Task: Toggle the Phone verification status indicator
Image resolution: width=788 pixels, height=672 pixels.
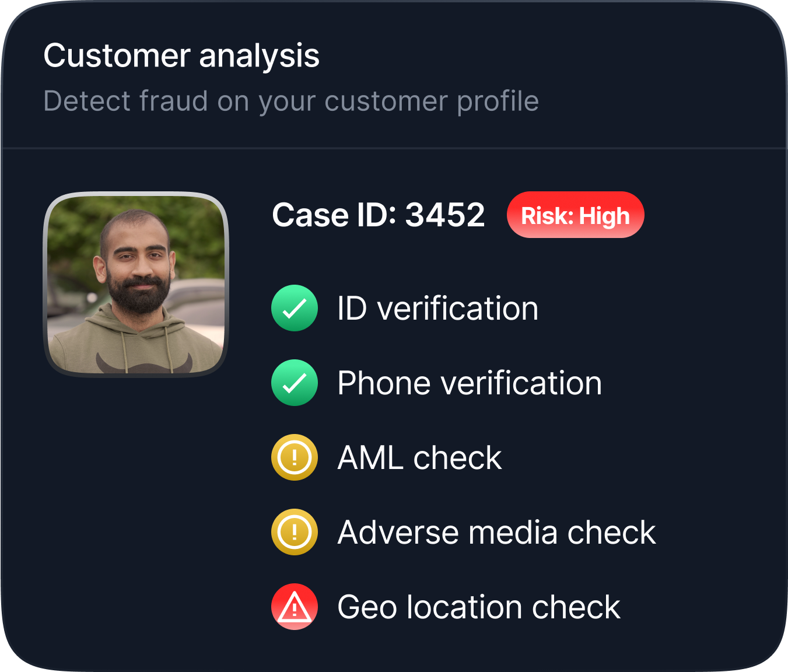Action: pos(295,383)
